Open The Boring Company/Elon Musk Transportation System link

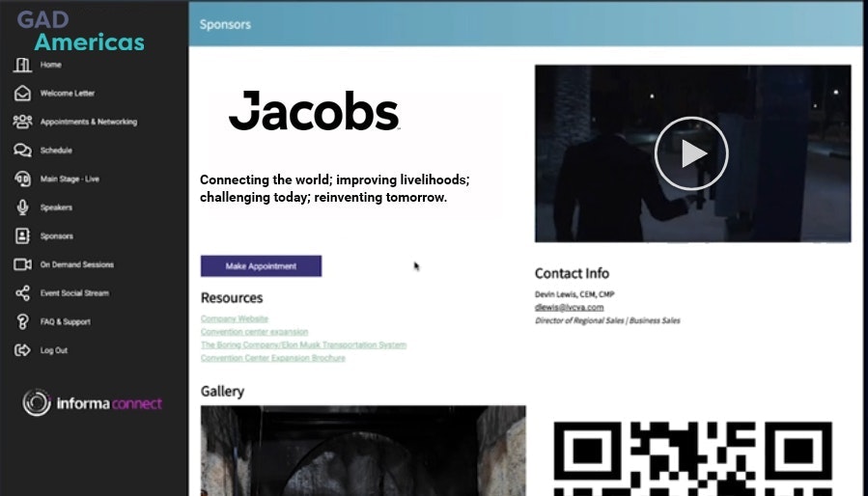303,344
